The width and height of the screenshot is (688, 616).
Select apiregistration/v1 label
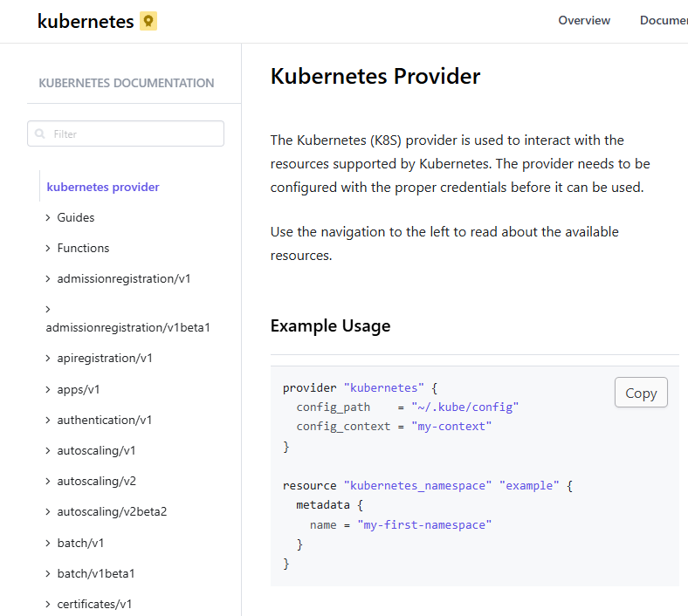click(105, 359)
